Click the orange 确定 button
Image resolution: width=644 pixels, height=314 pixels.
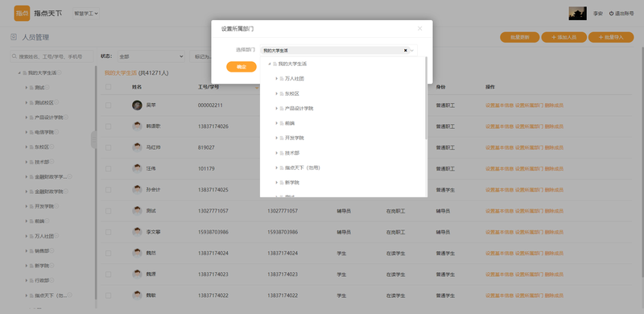tap(242, 67)
